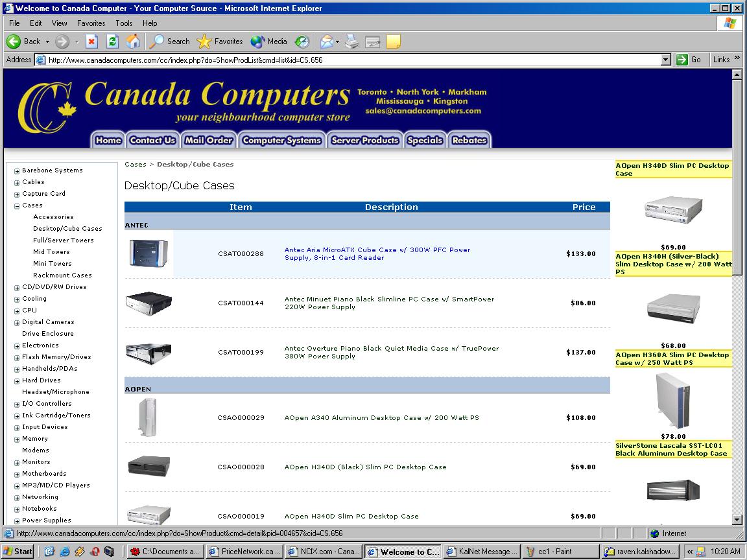Open the Edit menu

point(36,23)
